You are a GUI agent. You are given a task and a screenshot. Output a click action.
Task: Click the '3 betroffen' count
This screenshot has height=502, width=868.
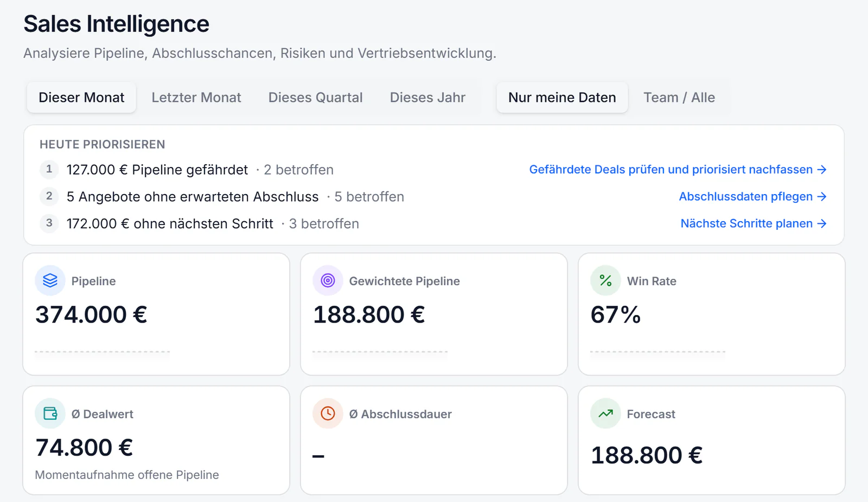tap(324, 224)
